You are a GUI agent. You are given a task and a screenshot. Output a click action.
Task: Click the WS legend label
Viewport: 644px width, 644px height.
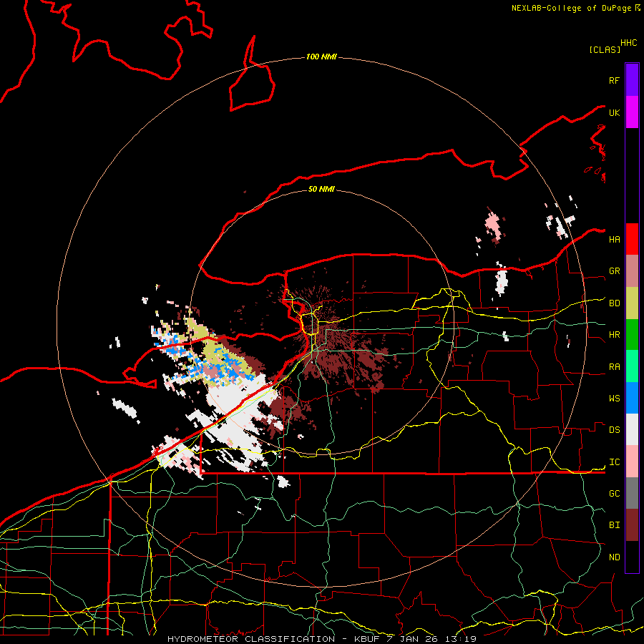614,399
